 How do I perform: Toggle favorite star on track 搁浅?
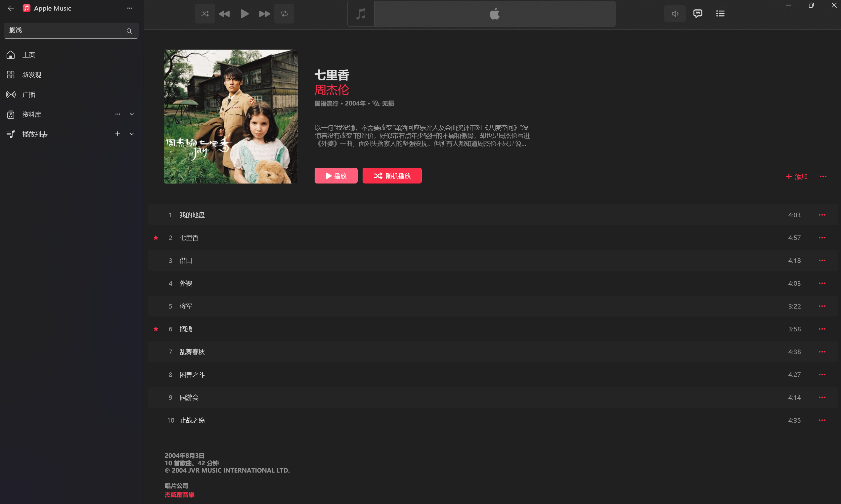coord(156,329)
